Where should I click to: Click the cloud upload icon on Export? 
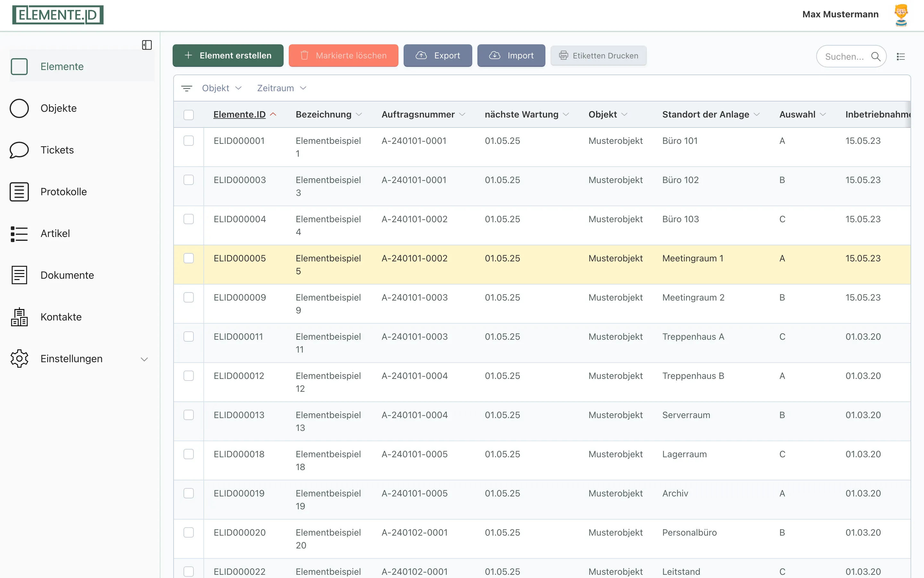coord(421,56)
